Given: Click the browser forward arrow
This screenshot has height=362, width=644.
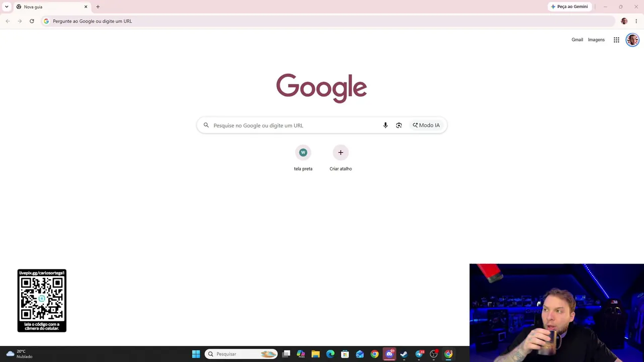Looking at the screenshot, I should click(20, 21).
